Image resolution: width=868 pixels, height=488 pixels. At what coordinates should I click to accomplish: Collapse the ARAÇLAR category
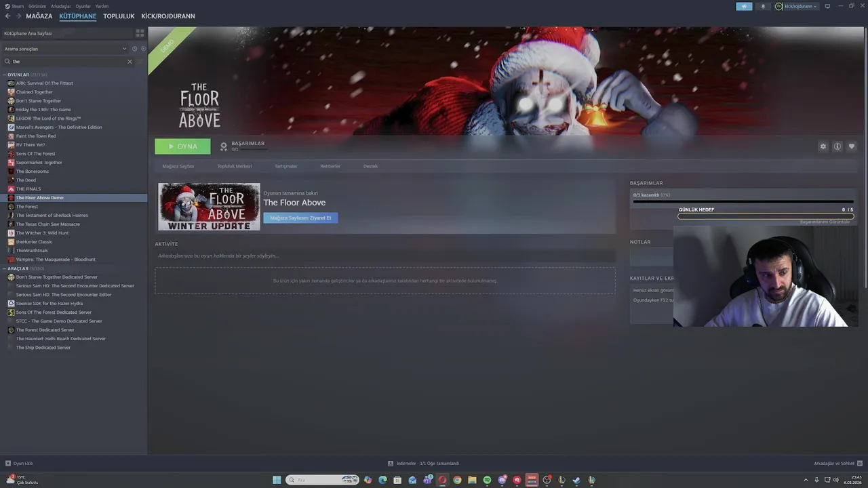click(x=5, y=268)
